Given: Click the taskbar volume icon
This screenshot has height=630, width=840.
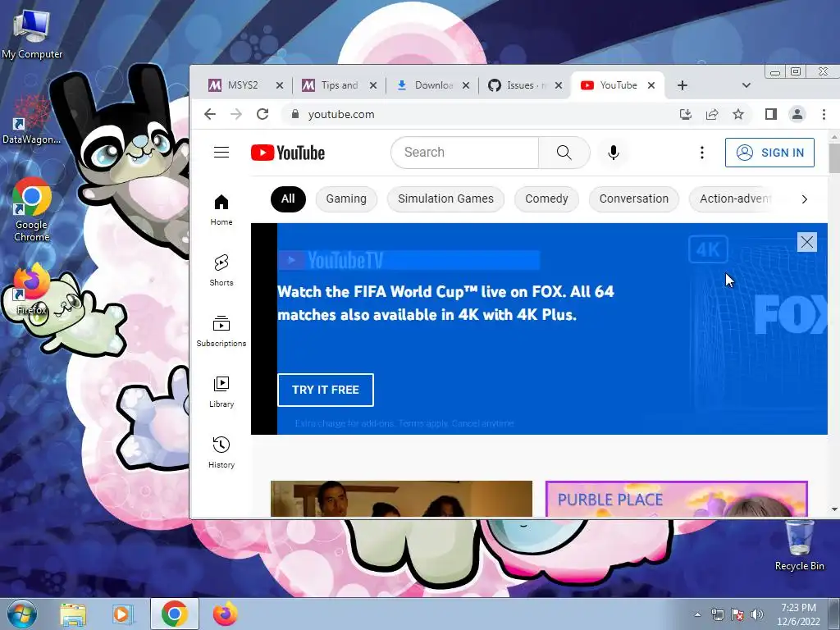Looking at the screenshot, I should [757, 614].
